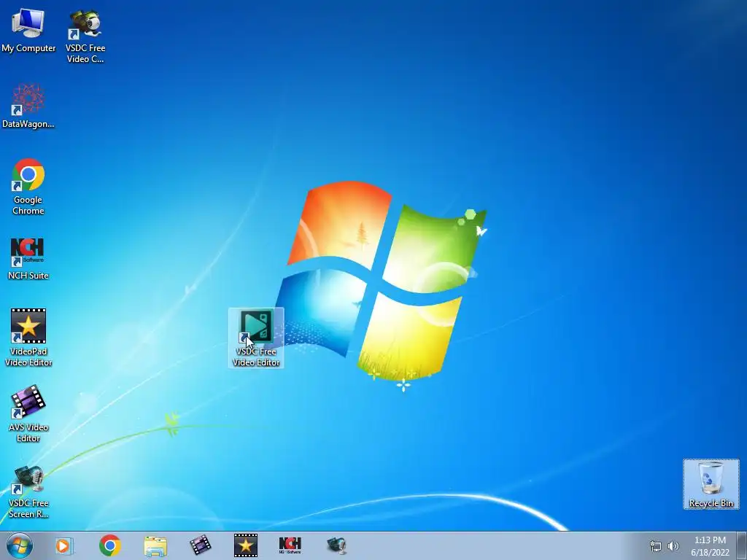
Task: Click the VSDC Free Video Editor desktop icon
Action: pos(256,338)
